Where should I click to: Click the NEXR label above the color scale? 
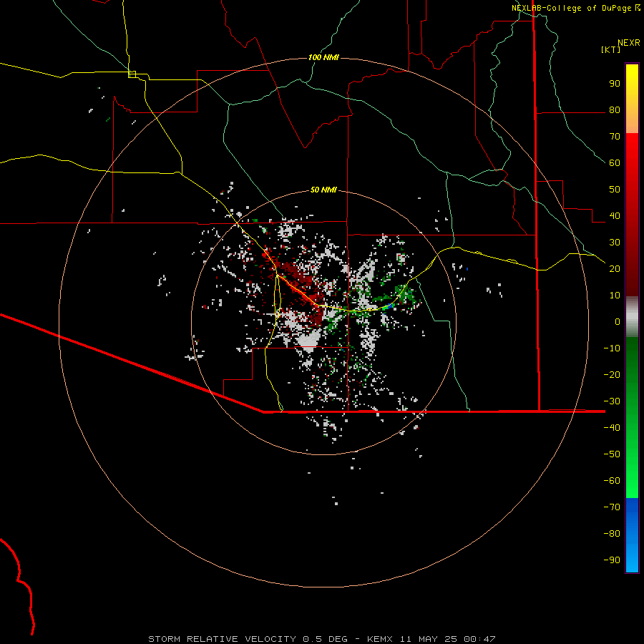(x=629, y=43)
